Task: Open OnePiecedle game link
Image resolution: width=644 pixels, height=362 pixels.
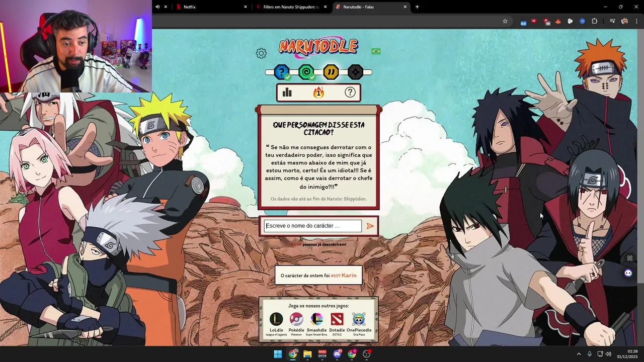Action: [359, 324]
